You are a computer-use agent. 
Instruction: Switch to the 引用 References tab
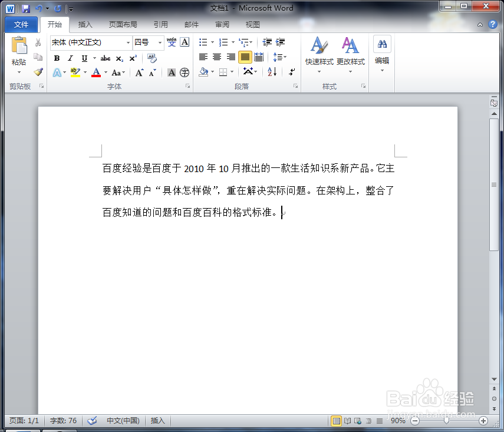coord(161,24)
